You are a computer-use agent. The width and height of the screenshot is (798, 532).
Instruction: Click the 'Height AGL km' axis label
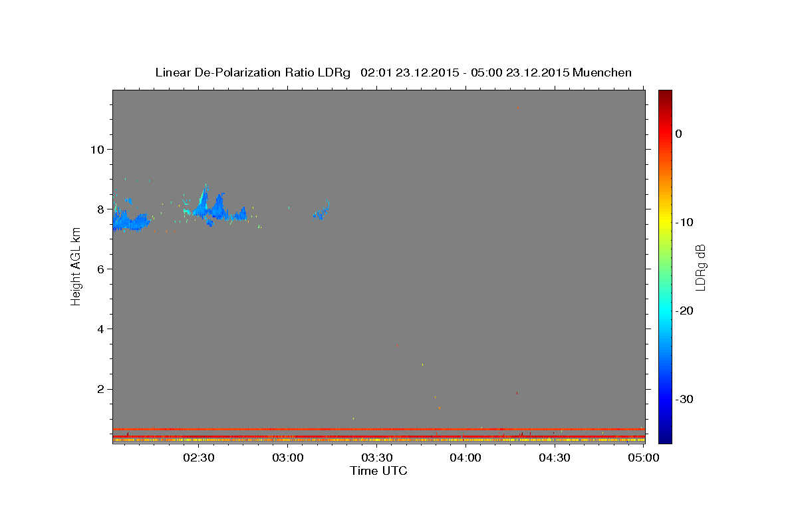[76, 267]
